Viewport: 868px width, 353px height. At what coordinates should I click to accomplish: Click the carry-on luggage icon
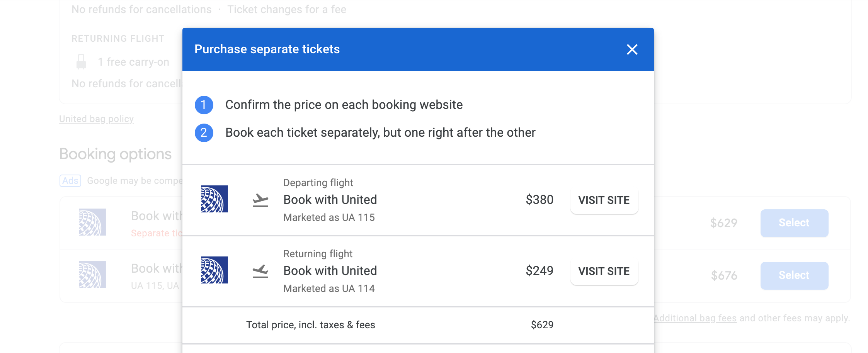81,62
